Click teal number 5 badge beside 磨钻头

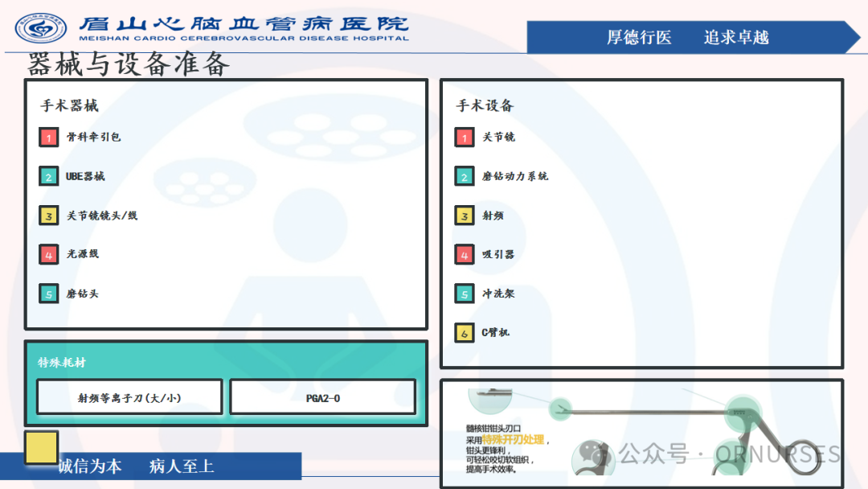49,294
